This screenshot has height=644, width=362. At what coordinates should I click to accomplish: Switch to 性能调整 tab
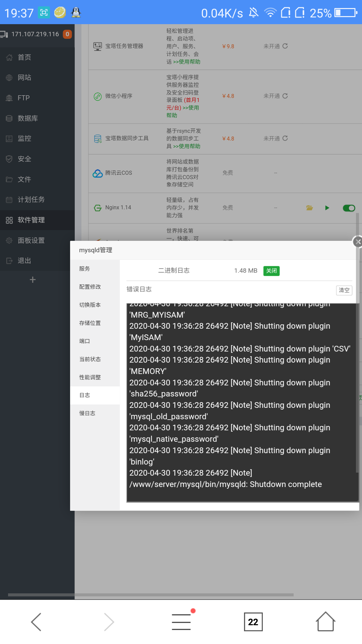coord(95,377)
